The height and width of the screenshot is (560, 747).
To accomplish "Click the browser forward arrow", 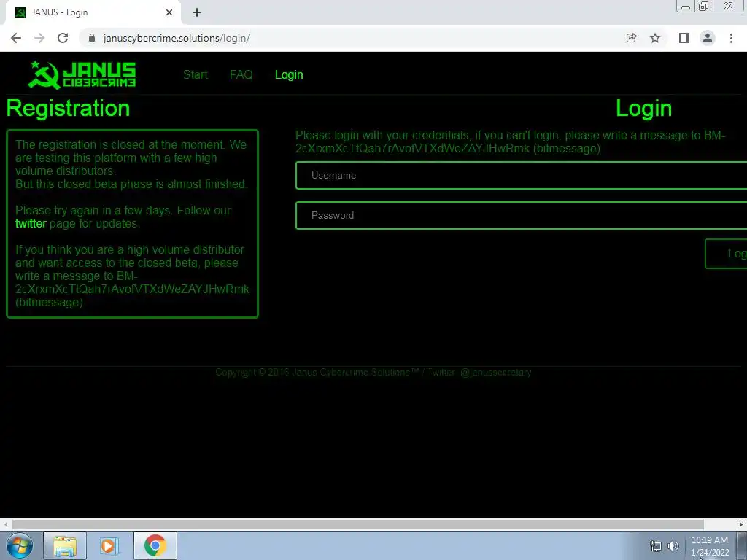I will [x=39, y=38].
